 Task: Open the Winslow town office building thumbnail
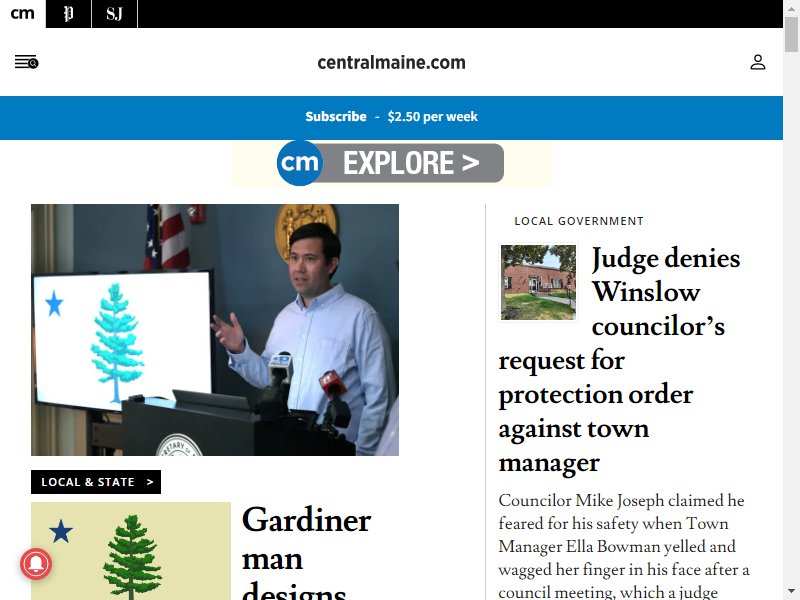(538, 282)
